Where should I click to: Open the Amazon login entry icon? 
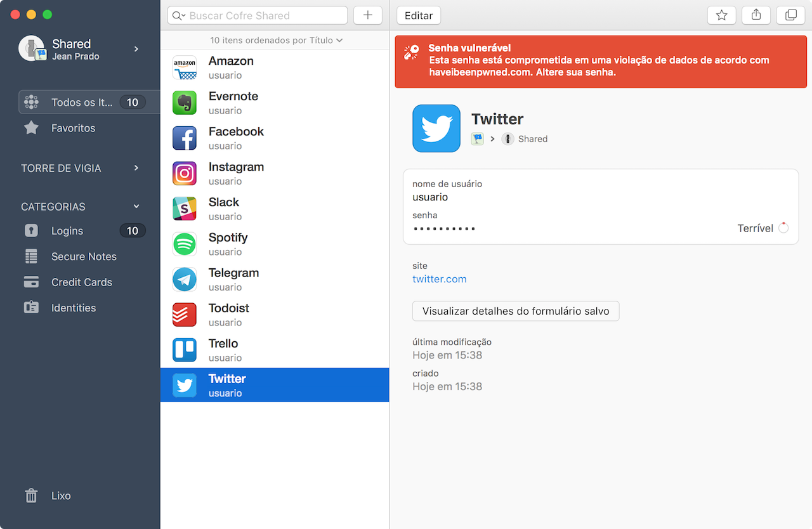pos(185,68)
